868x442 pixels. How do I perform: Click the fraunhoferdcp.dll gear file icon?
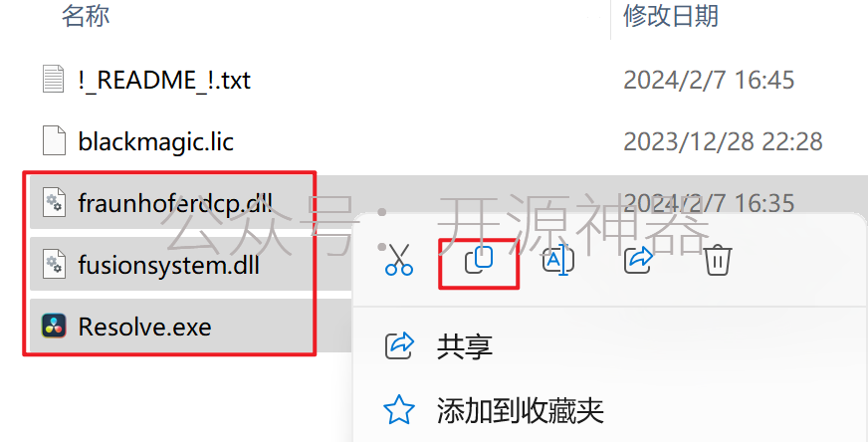pos(54,202)
